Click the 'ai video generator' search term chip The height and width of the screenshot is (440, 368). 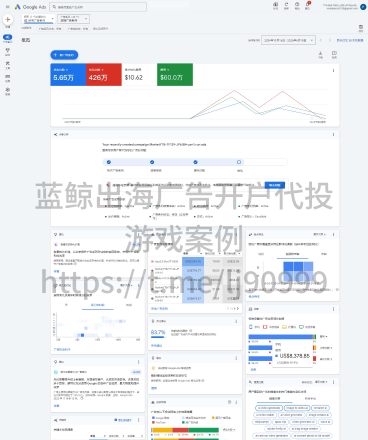(x=269, y=408)
